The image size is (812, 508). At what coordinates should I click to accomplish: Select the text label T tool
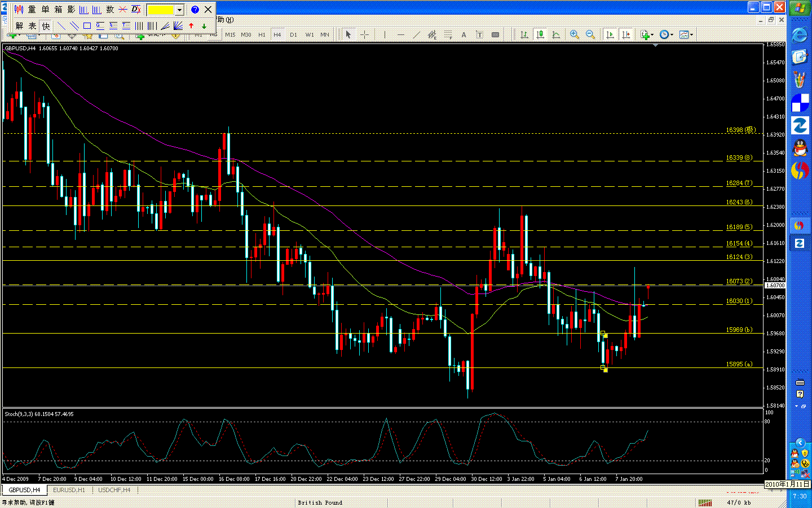click(x=479, y=35)
